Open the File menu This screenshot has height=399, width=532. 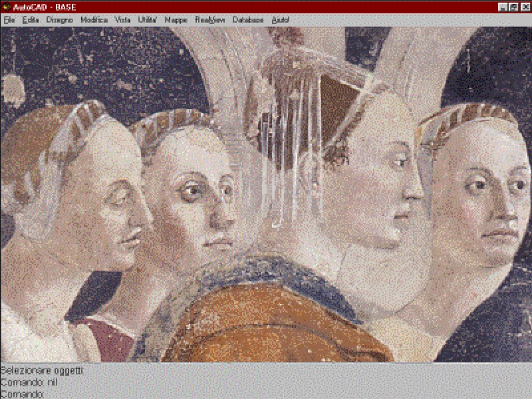click(9, 20)
